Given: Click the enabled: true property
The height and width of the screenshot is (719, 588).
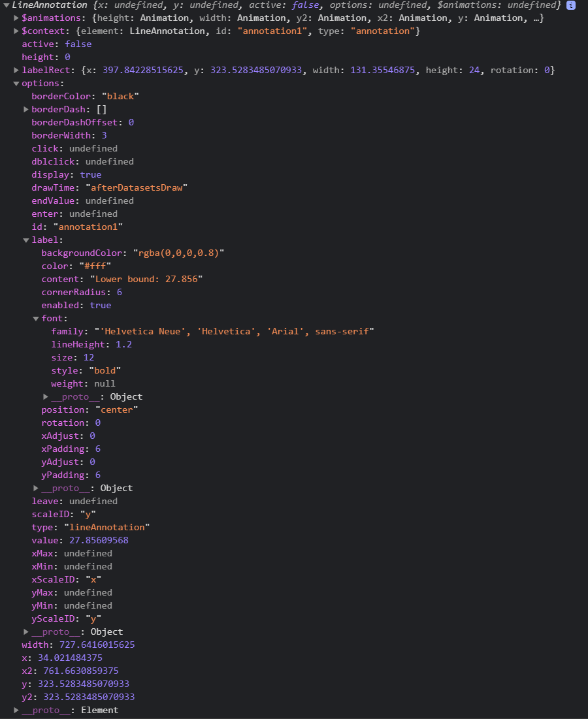Looking at the screenshot, I should click(x=76, y=306).
